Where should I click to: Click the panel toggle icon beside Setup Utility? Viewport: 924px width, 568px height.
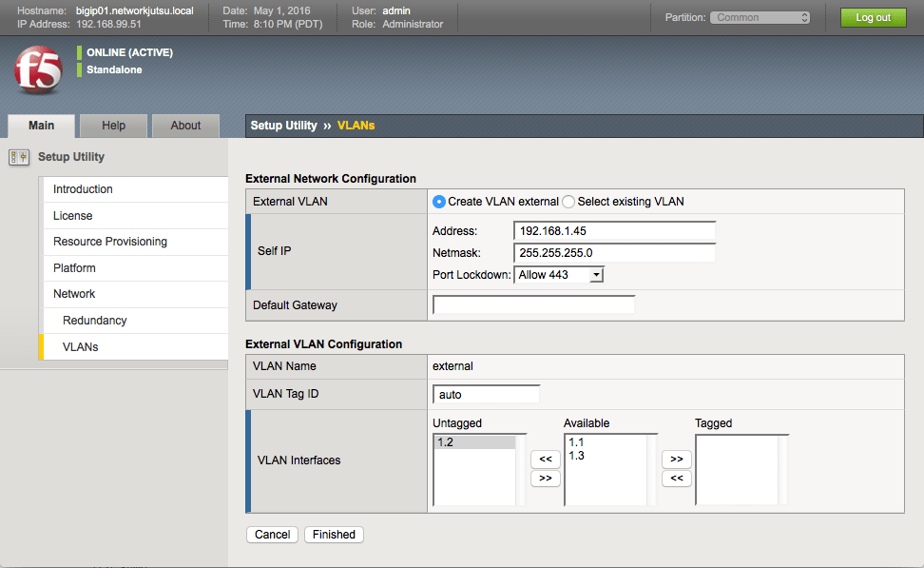coord(18,157)
